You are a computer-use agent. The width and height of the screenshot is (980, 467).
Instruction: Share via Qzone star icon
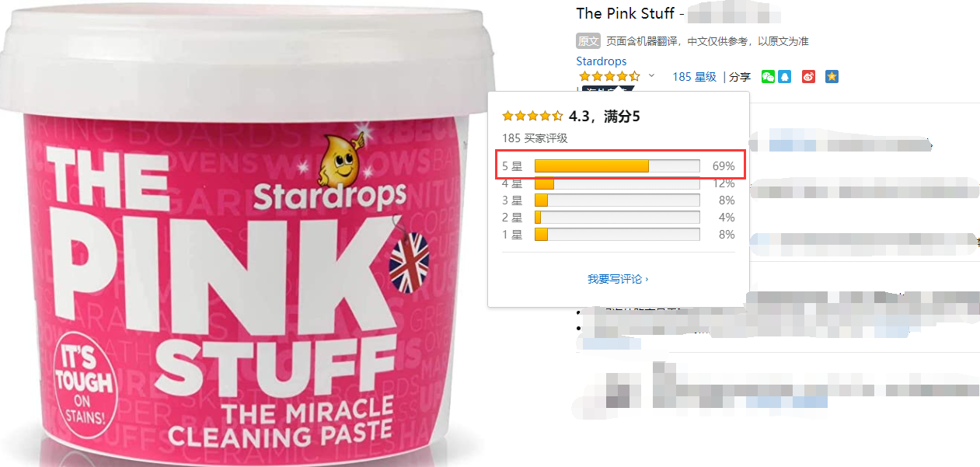(x=832, y=77)
